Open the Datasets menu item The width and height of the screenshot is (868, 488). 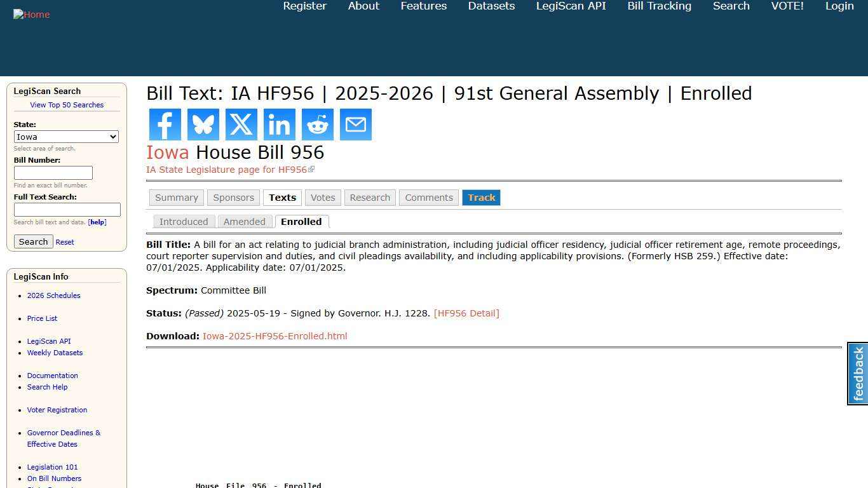[491, 6]
